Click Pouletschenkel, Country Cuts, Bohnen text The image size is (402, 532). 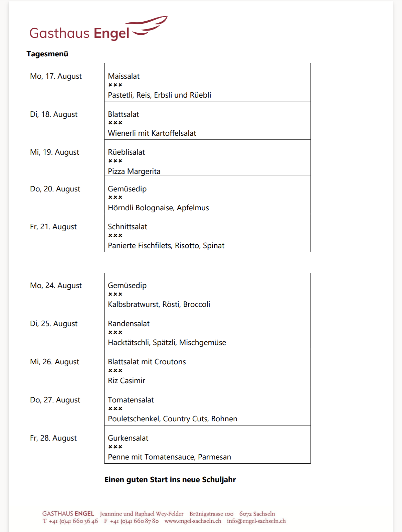(172, 419)
